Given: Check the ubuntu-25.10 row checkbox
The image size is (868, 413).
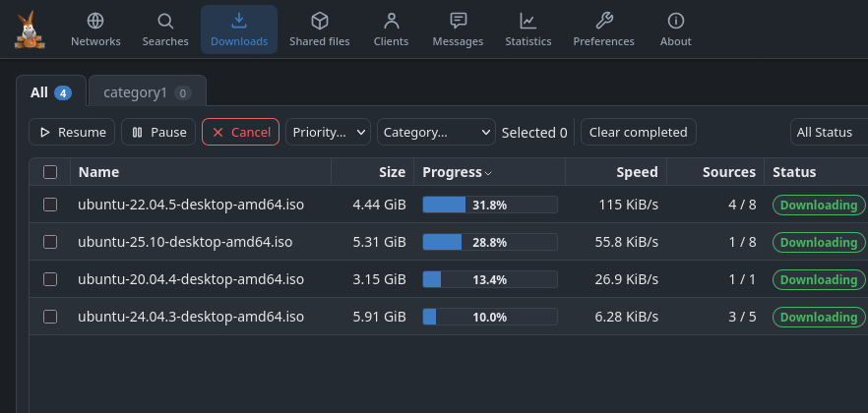Looking at the screenshot, I should [x=50, y=242].
